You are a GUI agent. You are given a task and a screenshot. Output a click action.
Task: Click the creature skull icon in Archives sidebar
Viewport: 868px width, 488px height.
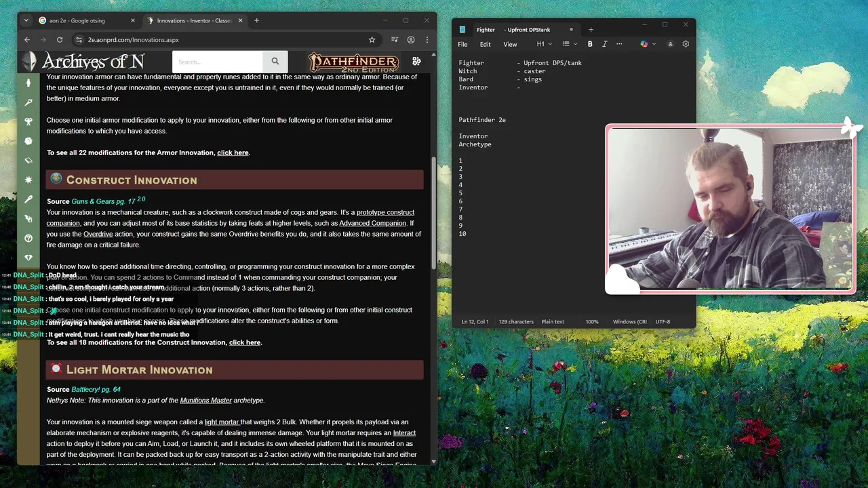28,121
